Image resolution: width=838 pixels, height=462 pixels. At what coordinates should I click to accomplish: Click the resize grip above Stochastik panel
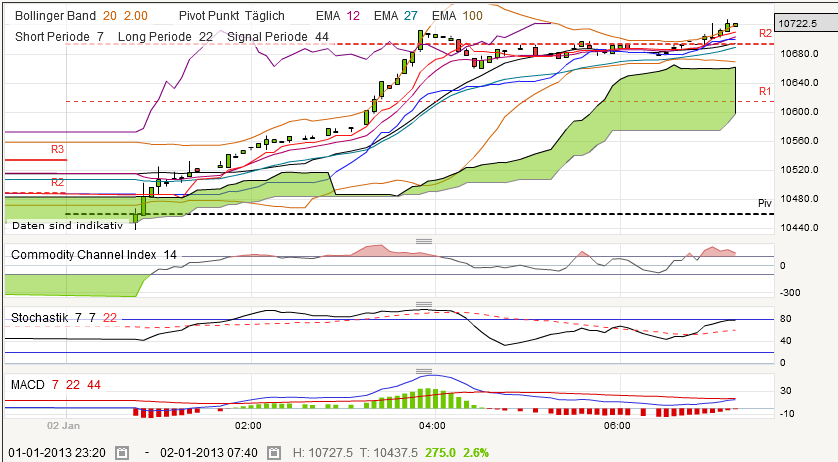pos(424,304)
